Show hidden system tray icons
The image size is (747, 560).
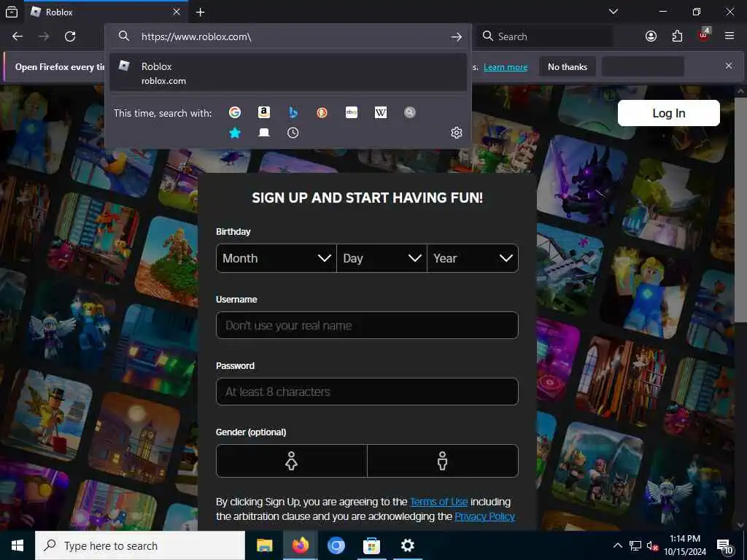pos(617,545)
